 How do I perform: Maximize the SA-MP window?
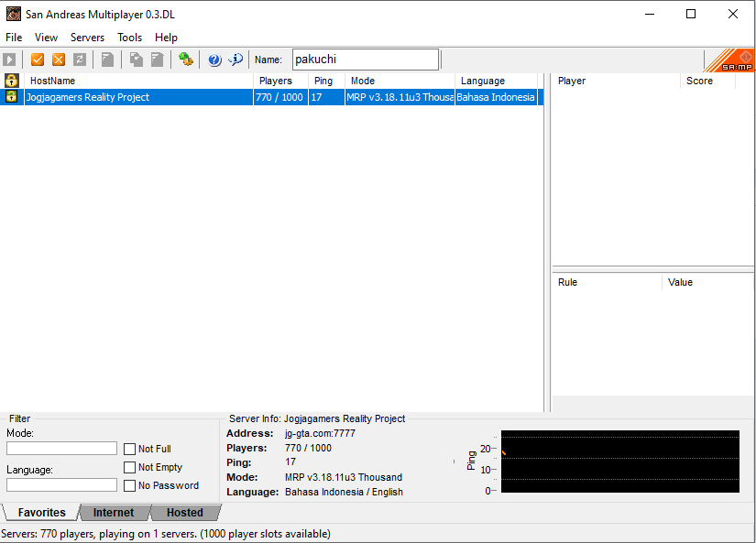(x=691, y=14)
